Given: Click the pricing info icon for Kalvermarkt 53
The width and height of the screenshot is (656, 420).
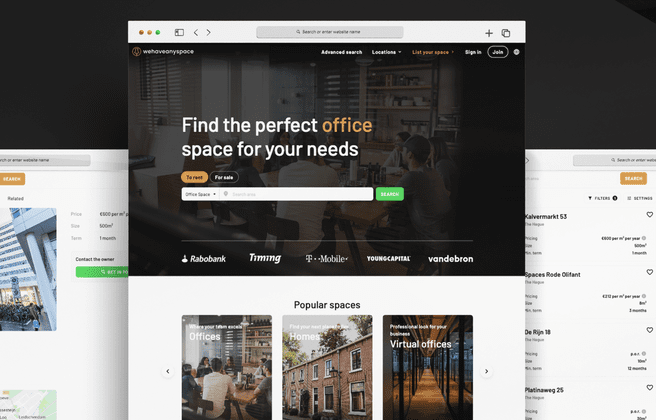Looking at the screenshot, I should pos(644,238).
